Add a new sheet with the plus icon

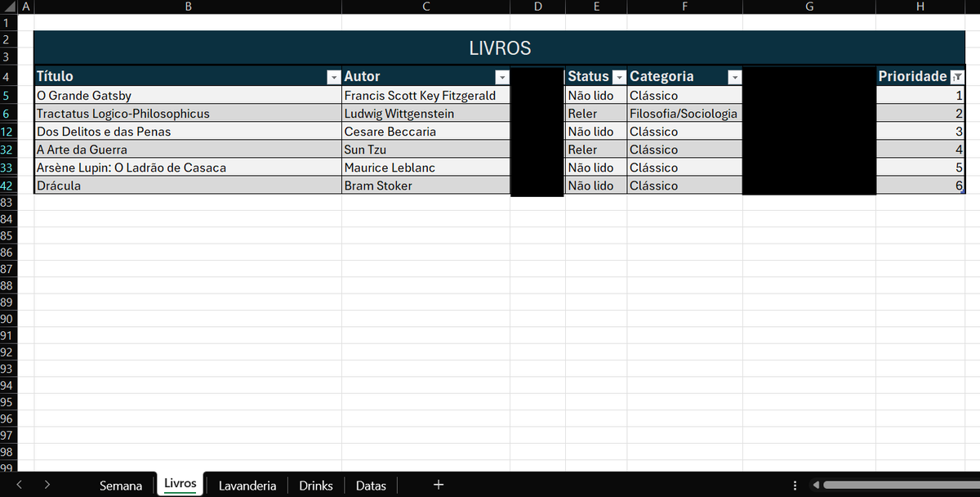pos(439,485)
